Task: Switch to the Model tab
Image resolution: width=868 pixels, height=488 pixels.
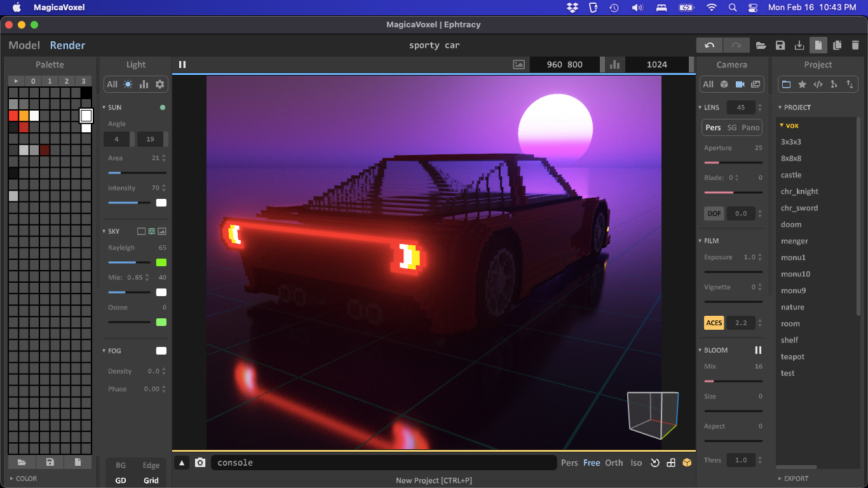Action: pos(24,45)
